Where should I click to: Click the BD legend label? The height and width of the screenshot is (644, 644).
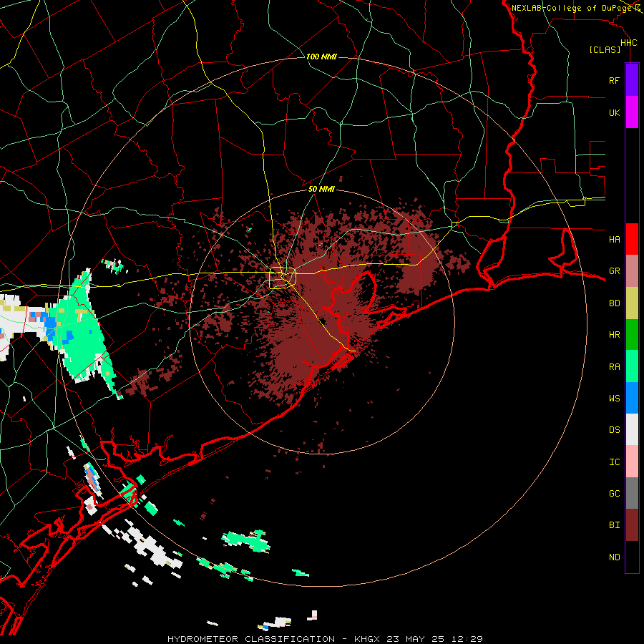coord(614,303)
